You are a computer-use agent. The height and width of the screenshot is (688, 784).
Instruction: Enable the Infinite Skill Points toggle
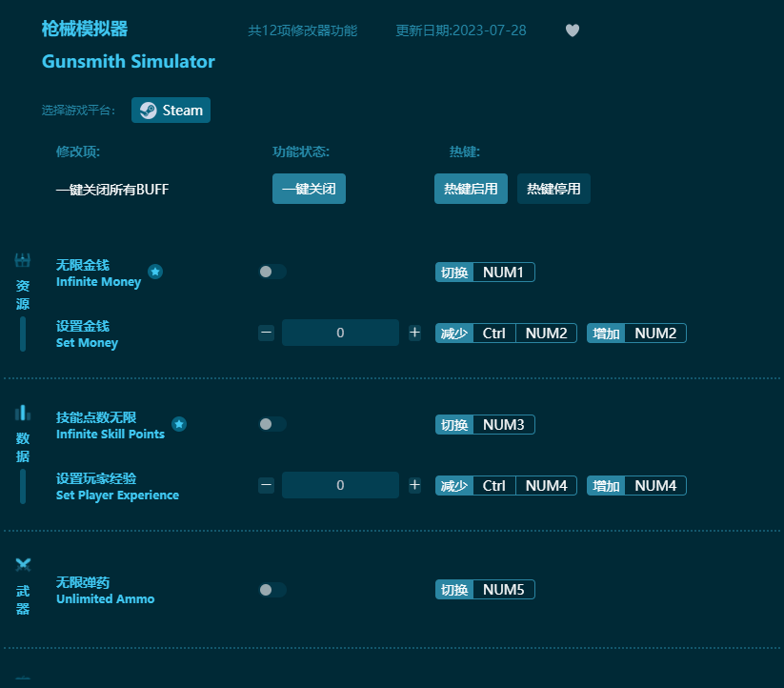271,424
